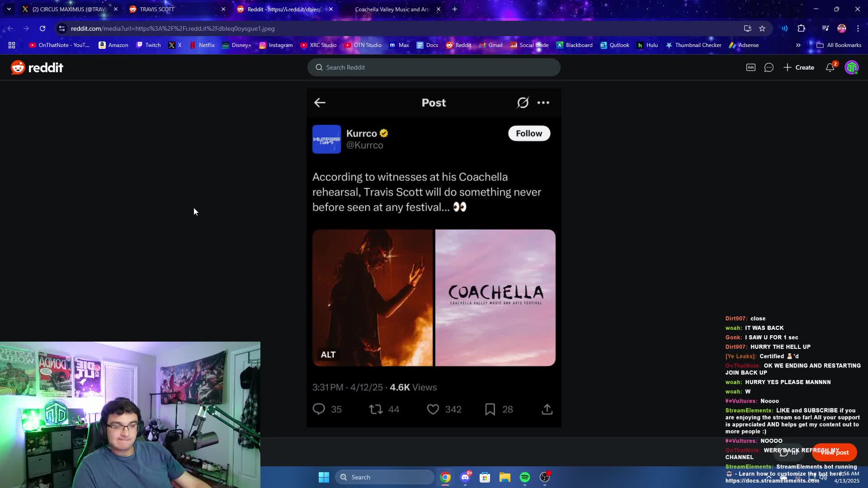Click the browser forward arrow
Viewport: 868px width, 488px height.
point(26,28)
